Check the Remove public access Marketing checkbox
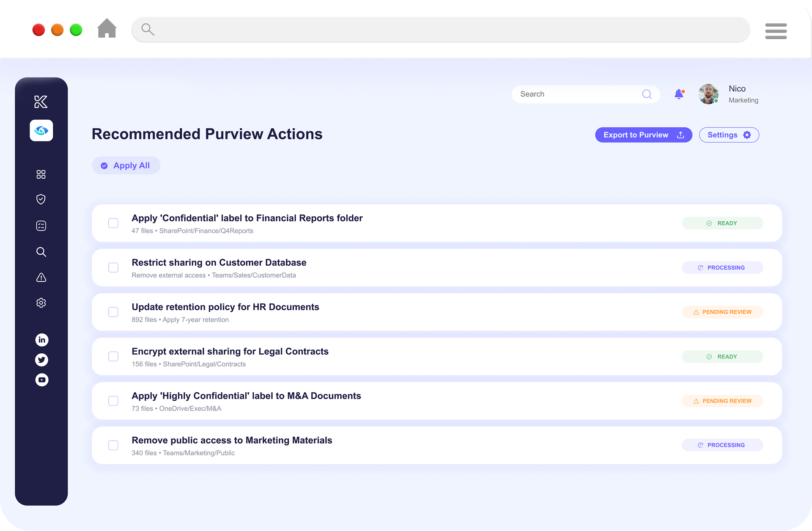The height and width of the screenshot is (531, 812). pos(113,445)
